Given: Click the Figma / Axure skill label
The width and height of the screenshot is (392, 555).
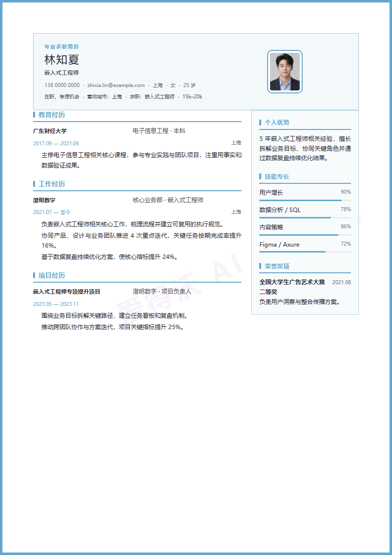Looking at the screenshot, I should click(x=279, y=245).
